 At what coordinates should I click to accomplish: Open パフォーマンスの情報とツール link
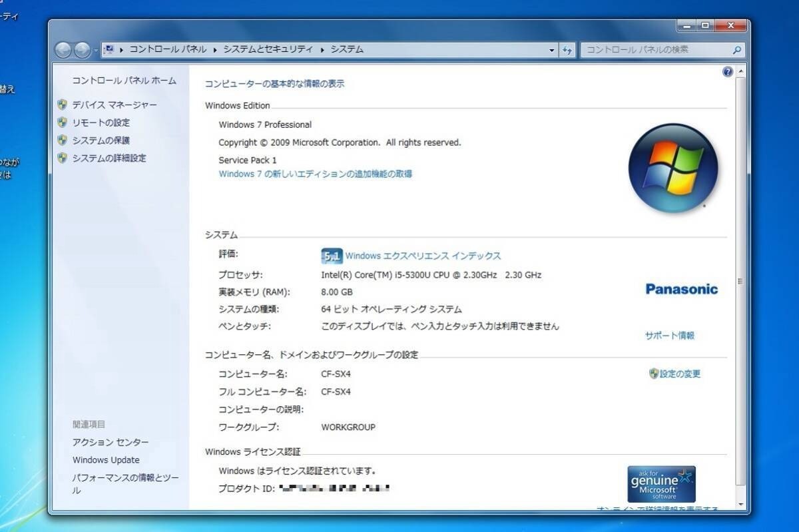click(125, 484)
